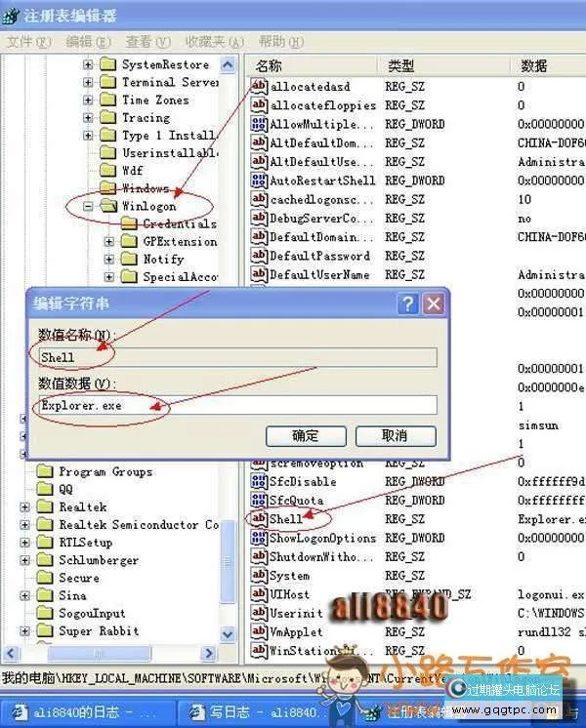The image size is (586, 728).
Task: Expand the Super Rabbit tree node
Action: pyautogui.click(x=24, y=631)
